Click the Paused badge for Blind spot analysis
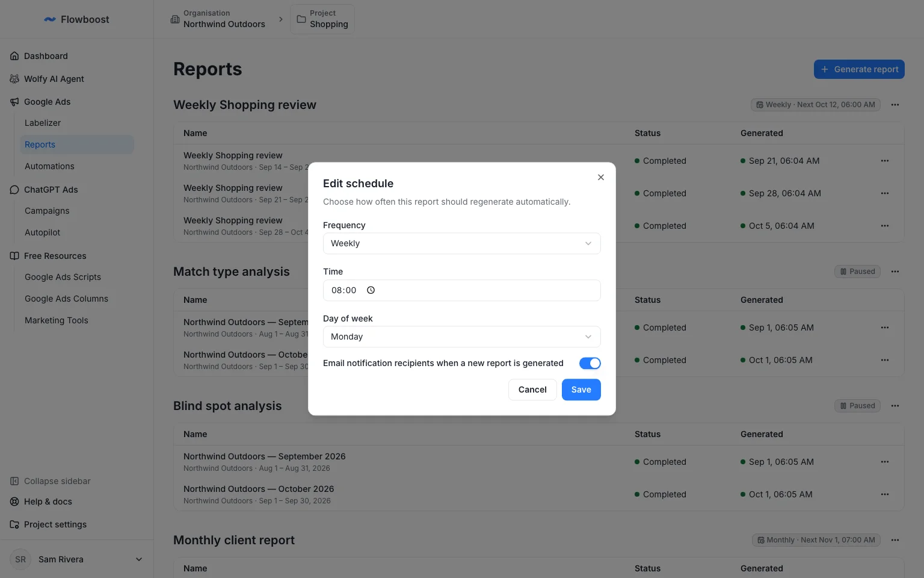 (857, 406)
